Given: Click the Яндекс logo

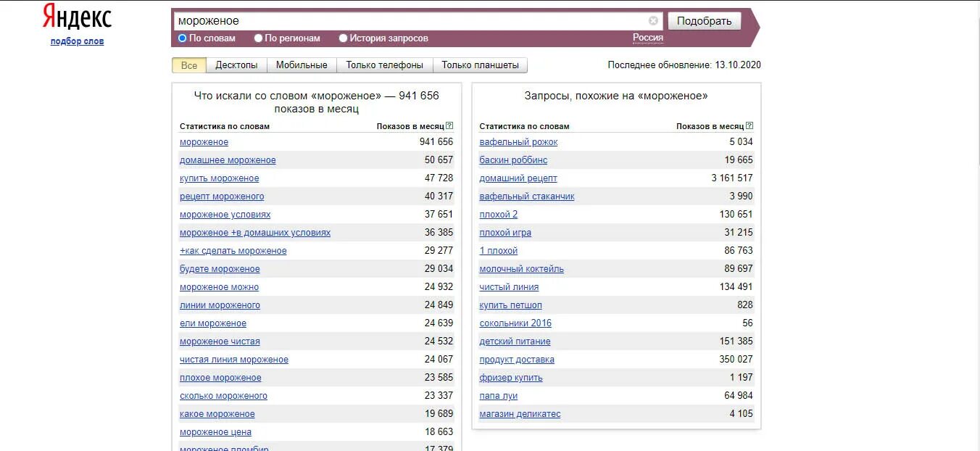Looking at the screenshot, I should click(76, 16).
